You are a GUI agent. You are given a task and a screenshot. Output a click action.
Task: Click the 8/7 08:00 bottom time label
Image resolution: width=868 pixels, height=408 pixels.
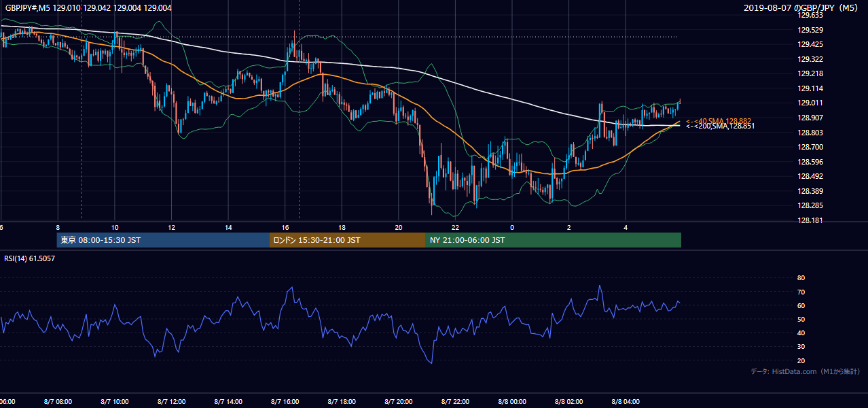click(58, 402)
